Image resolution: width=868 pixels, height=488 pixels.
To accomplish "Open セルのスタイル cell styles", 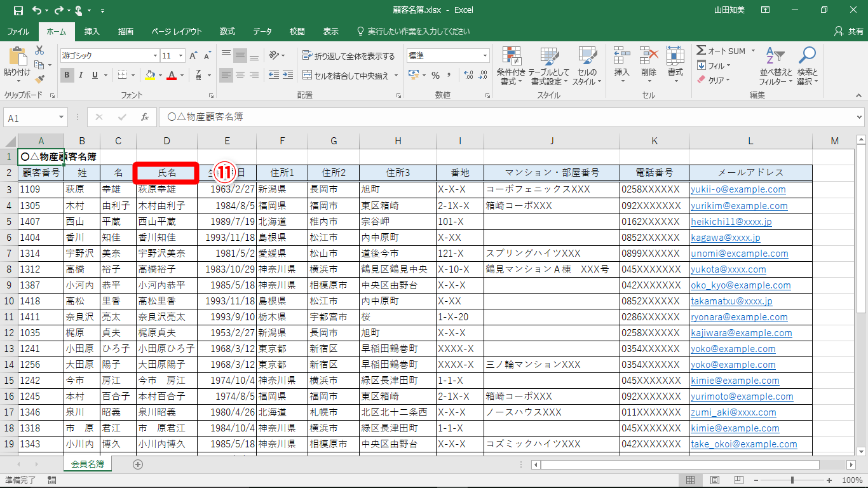I will coord(587,66).
